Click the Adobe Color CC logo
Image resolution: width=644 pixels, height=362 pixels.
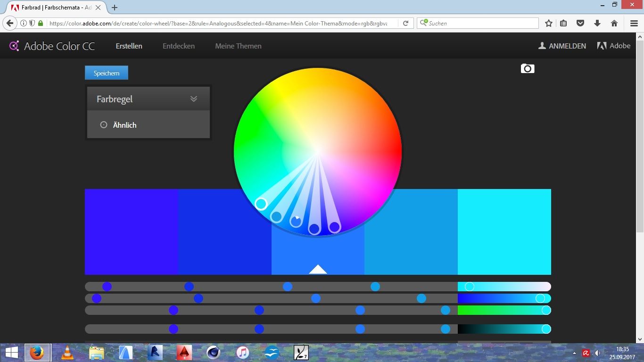tap(52, 46)
